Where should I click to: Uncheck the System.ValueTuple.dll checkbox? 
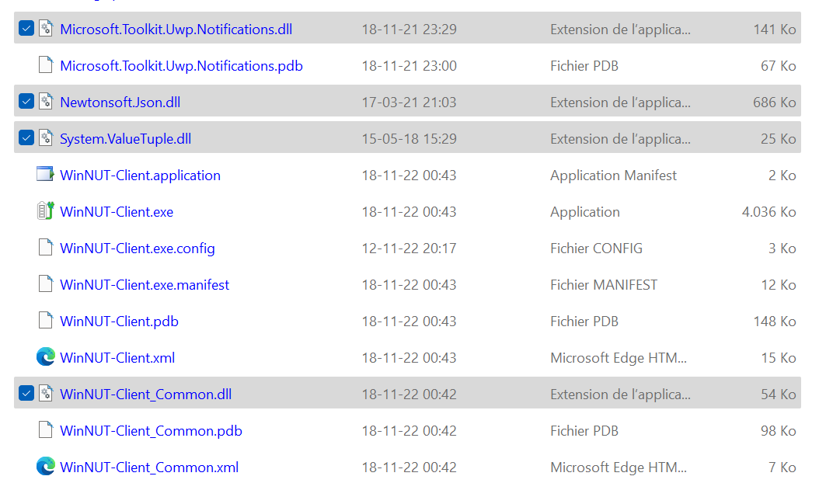[26, 137]
